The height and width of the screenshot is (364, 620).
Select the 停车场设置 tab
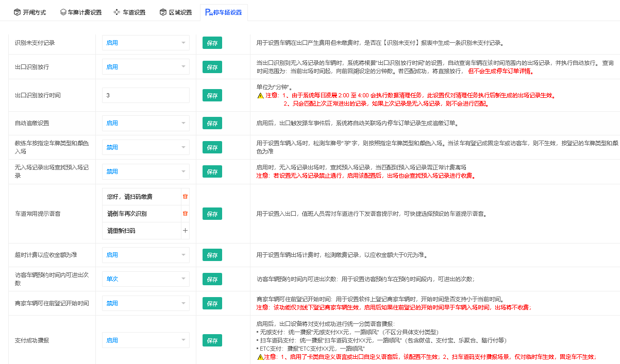[x=224, y=12]
